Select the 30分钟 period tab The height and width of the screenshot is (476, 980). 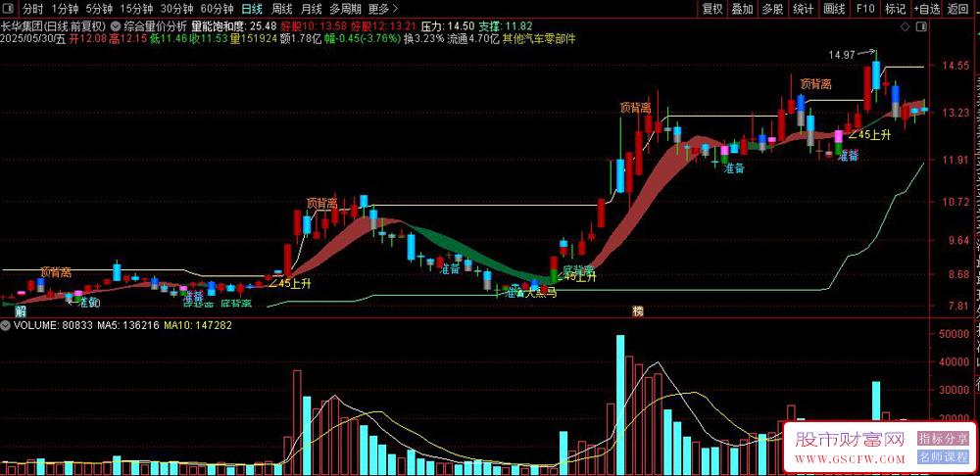[176, 10]
